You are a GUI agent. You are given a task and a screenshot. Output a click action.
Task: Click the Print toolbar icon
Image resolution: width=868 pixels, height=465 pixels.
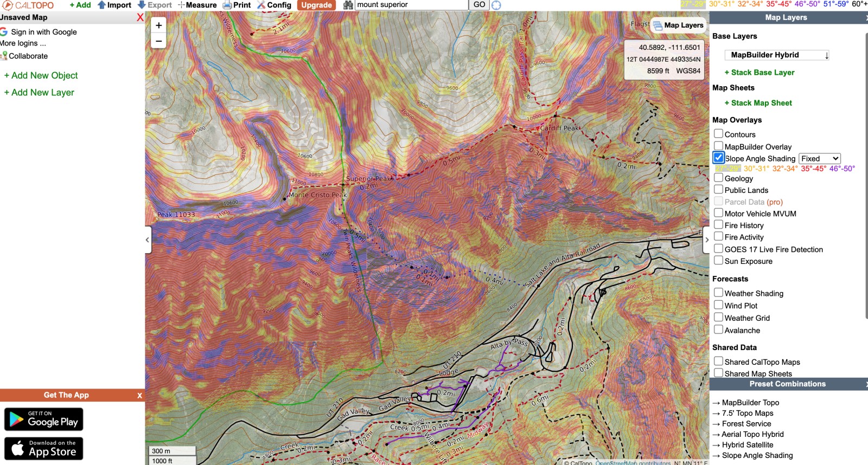[237, 5]
